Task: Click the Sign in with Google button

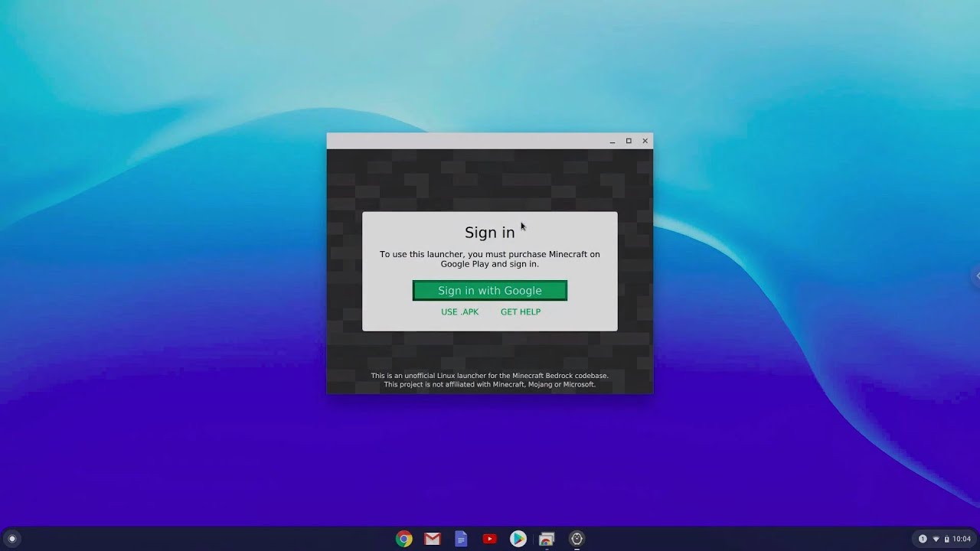Action: point(490,291)
